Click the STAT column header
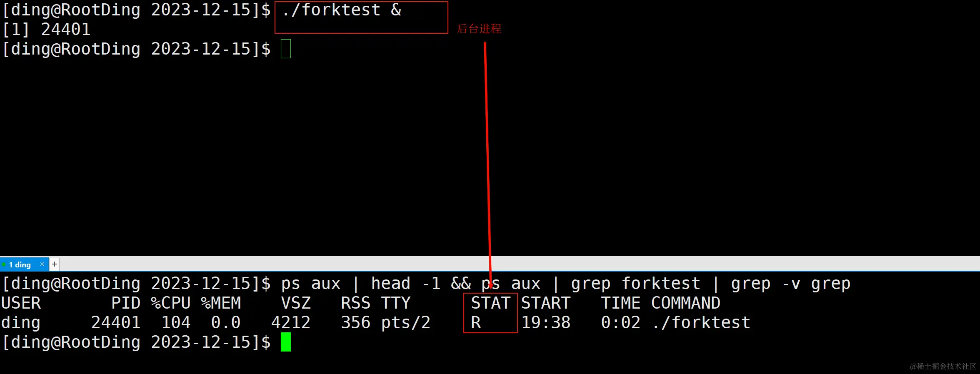This screenshot has height=374, width=980. point(491,303)
